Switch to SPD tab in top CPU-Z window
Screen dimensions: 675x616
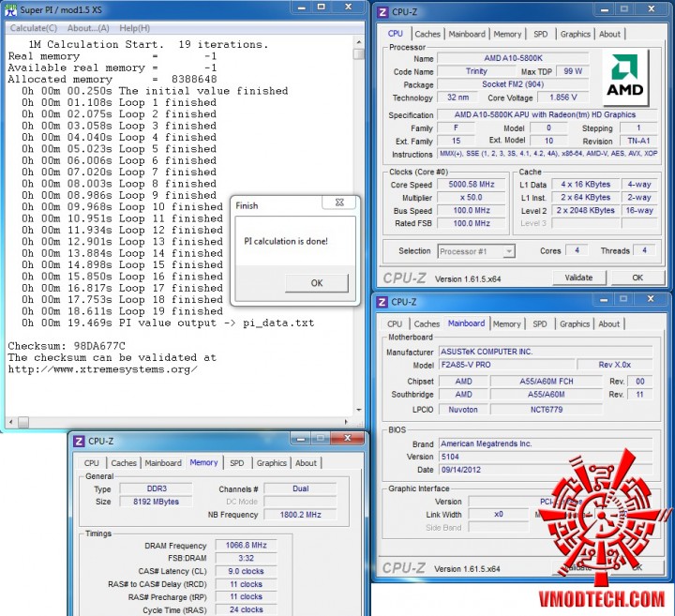pos(541,34)
